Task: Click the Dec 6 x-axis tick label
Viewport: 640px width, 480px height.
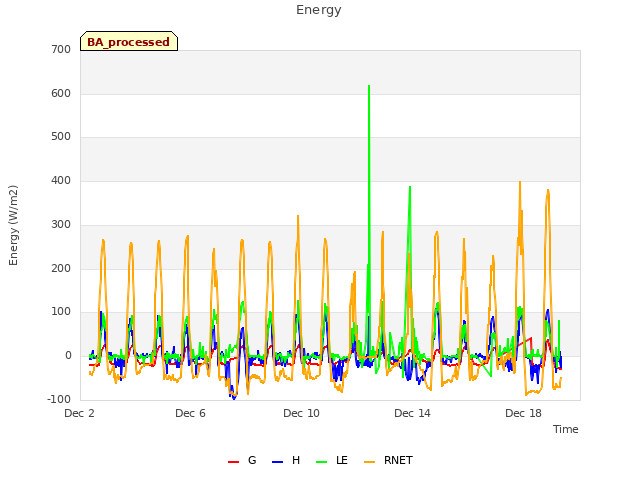Action: coord(190,413)
